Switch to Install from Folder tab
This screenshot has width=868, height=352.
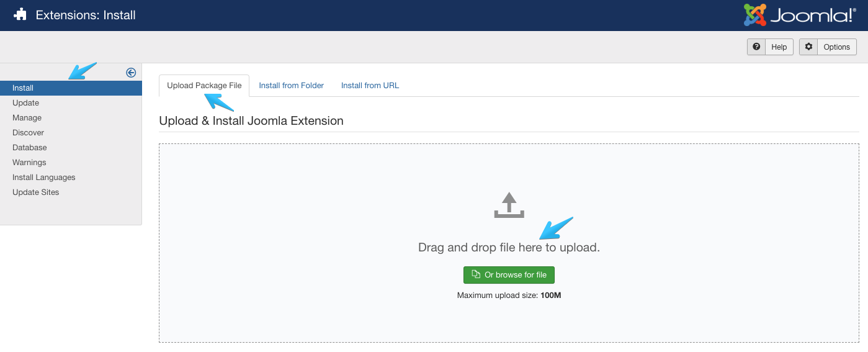pos(291,86)
